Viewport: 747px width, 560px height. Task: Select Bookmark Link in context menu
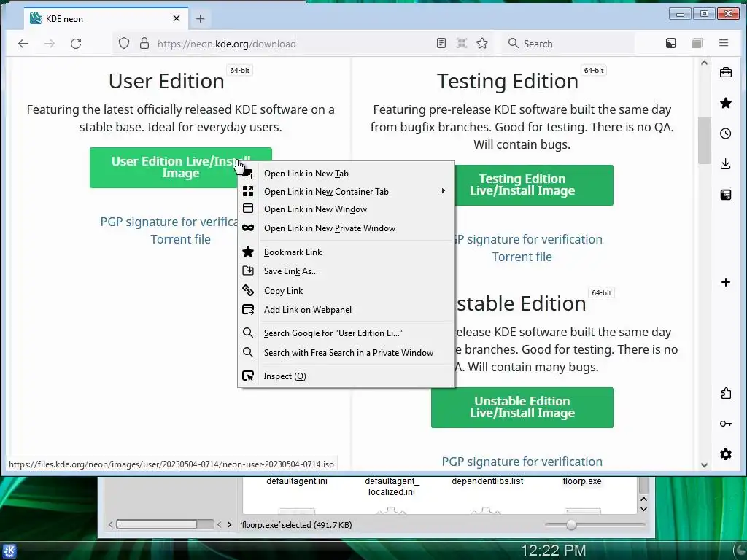pos(346,252)
